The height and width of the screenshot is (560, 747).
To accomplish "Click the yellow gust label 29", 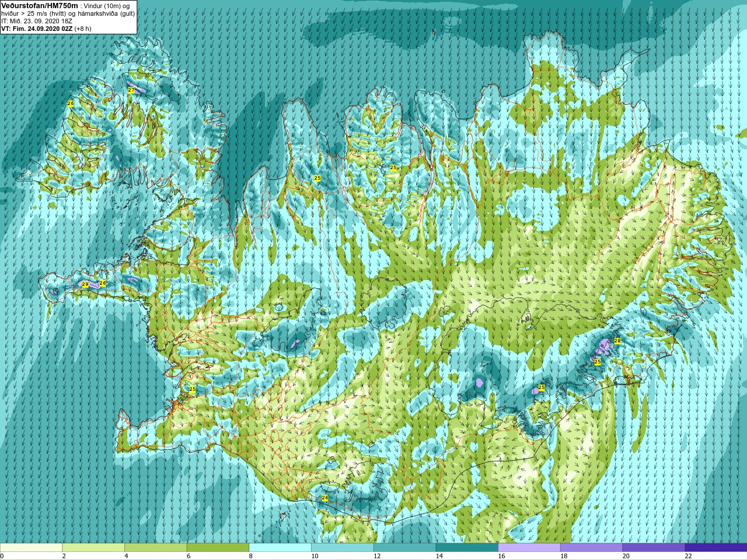I will [x=85, y=285].
